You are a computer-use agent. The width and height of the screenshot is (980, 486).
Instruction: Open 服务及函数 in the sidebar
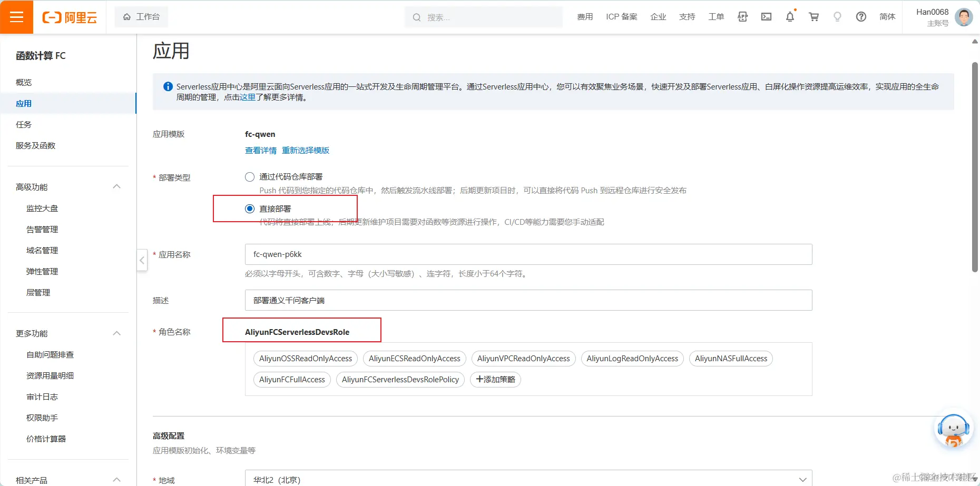35,145
